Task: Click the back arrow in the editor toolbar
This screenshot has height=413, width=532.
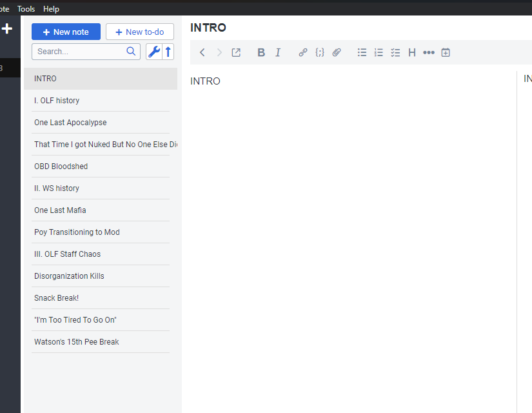Action: click(202, 52)
